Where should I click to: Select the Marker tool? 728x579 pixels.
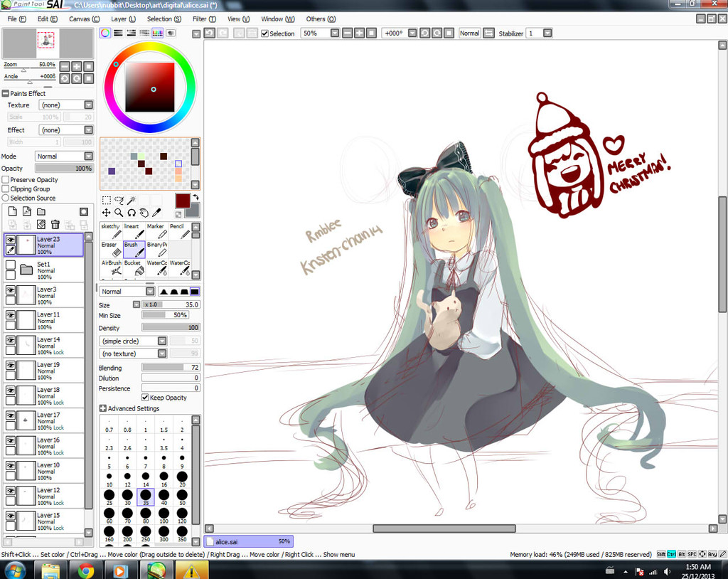click(x=157, y=231)
